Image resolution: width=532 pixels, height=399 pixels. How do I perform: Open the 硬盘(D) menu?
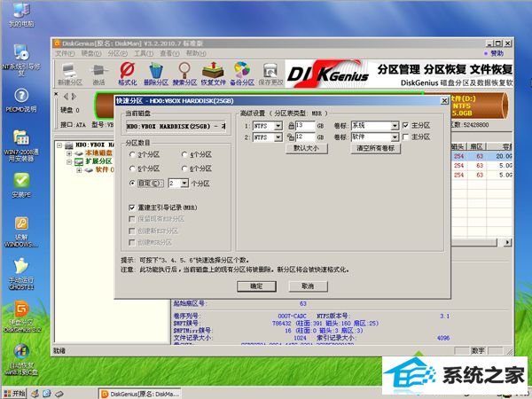click(91, 53)
